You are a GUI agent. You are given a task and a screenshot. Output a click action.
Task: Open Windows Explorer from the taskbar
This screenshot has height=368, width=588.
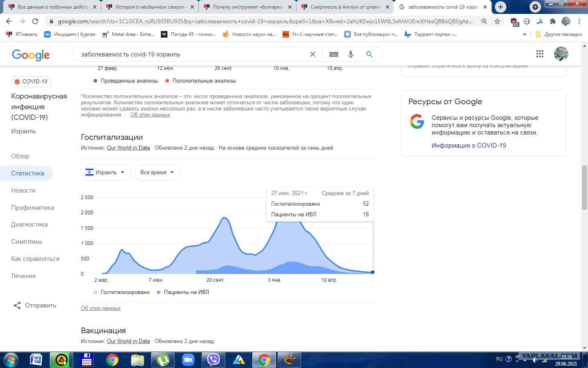(x=138, y=360)
